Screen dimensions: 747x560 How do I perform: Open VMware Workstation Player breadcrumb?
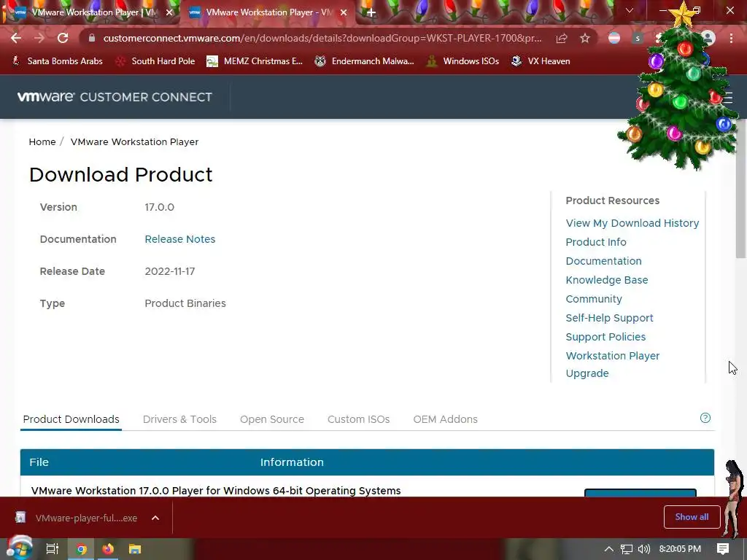(134, 142)
